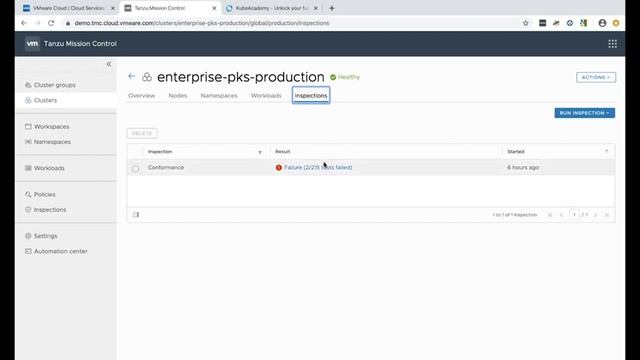
Task: Switch to the Namespaces tab
Action: 219,96
